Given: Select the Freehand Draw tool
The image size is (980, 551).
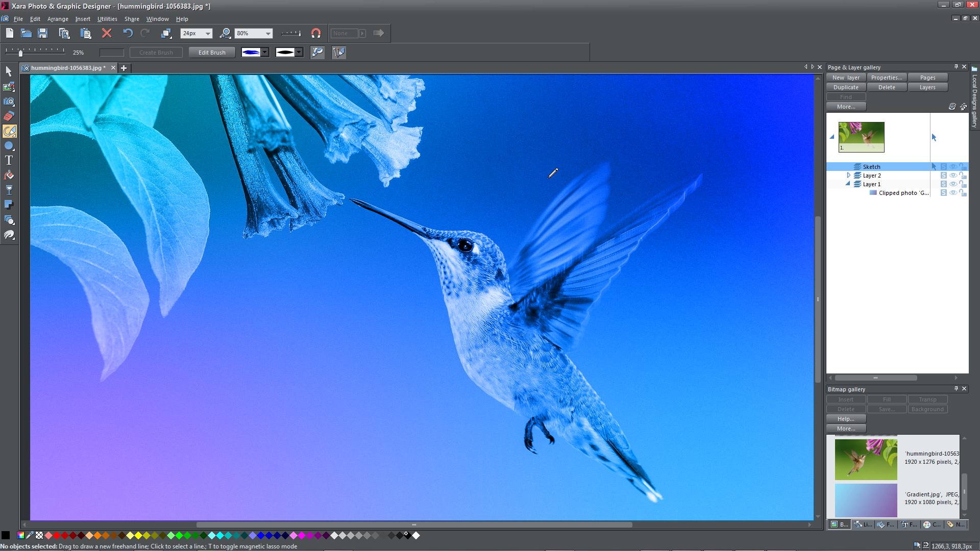Looking at the screenshot, I should click(x=9, y=131).
